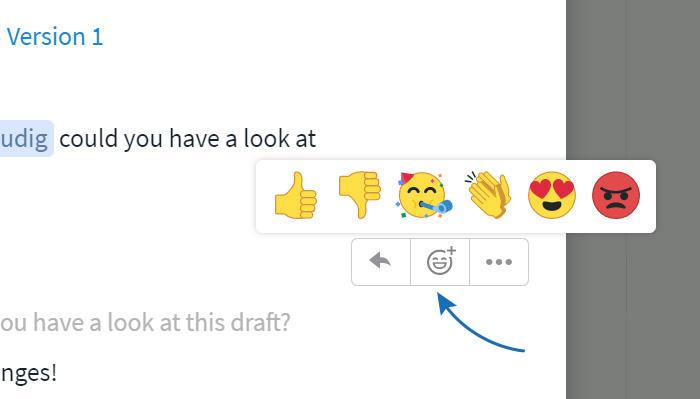
Task: Pick the heart eyes emoji reaction
Action: point(552,195)
